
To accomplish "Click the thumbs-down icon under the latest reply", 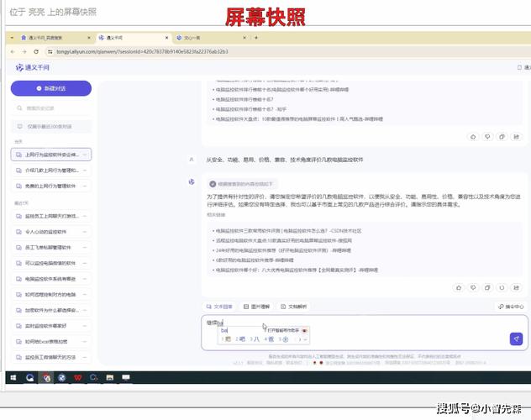I will 472,287.
